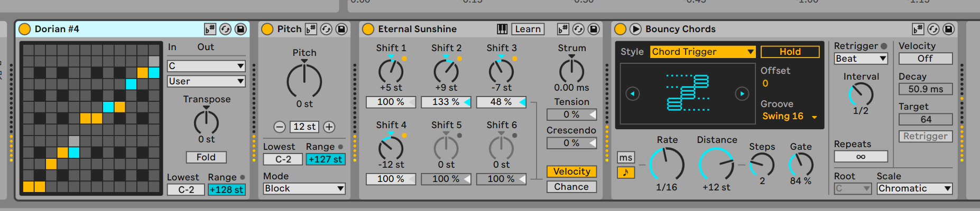Click the Fold button in scale device
Image resolution: width=980 pixels, height=211 pixels.
point(206,157)
